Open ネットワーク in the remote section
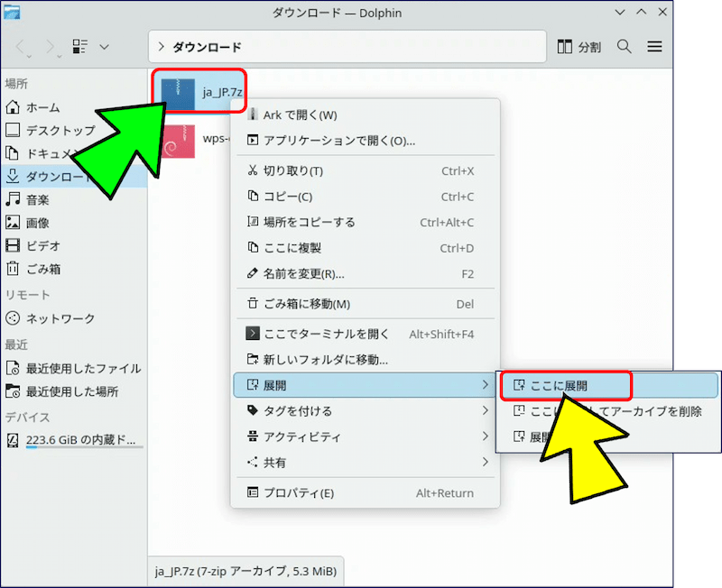Image resolution: width=722 pixels, height=588 pixels. coord(60,318)
